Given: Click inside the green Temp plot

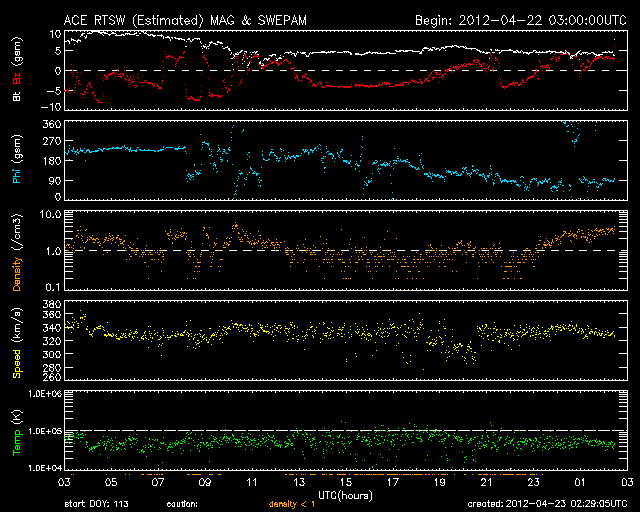Looking at the screenshot, I should click(346, 430).
